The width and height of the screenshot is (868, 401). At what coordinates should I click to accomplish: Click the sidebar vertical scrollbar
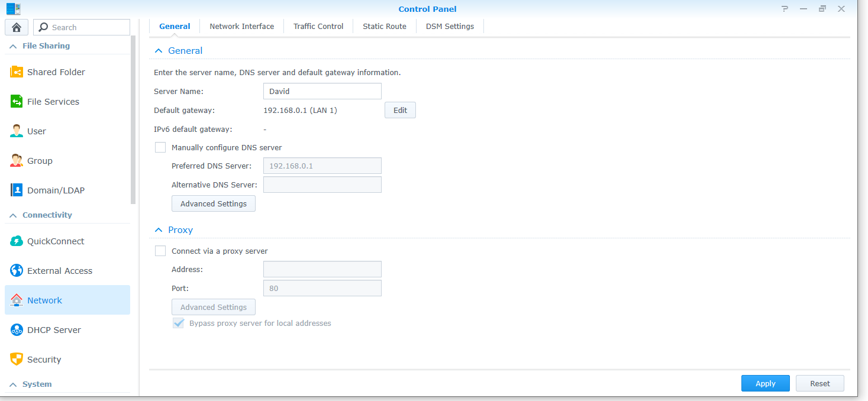click(134, 121)
